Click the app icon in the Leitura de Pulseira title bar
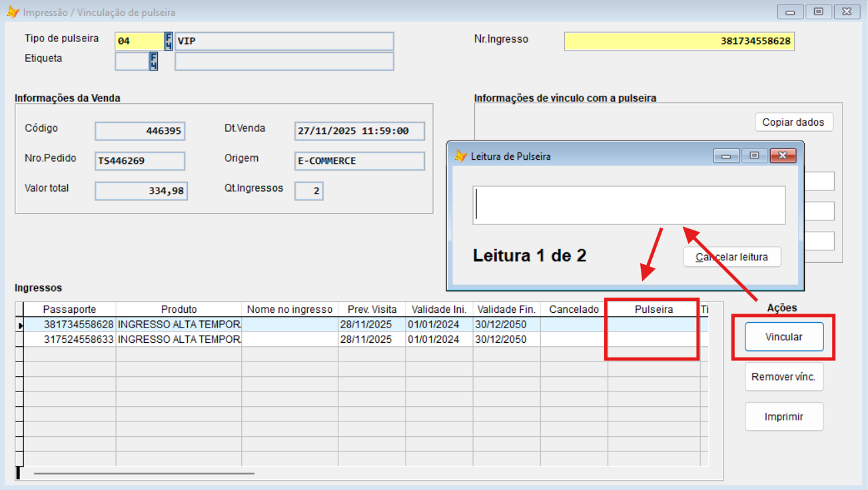 coord(460,156)
